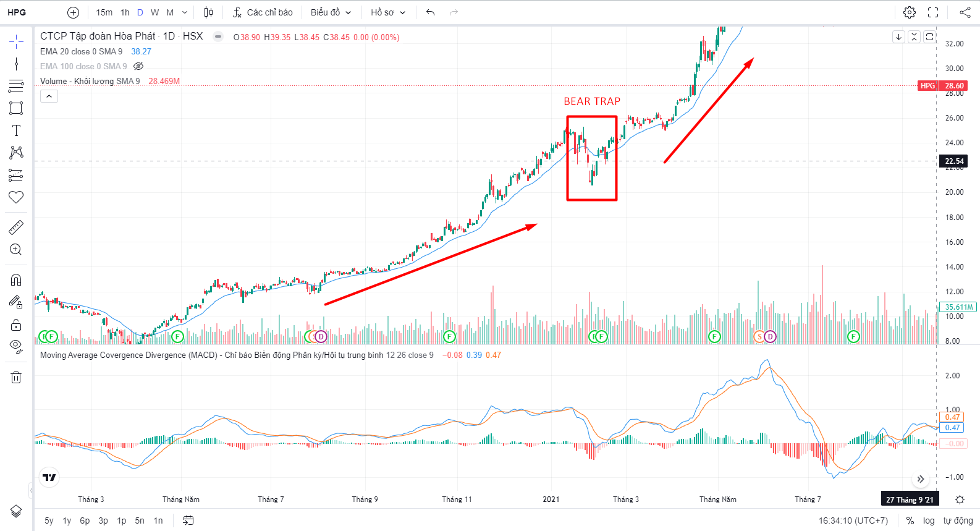Jump to latest bar with arrow button
This screenshot has height=531, width=980.
[921, 479]
